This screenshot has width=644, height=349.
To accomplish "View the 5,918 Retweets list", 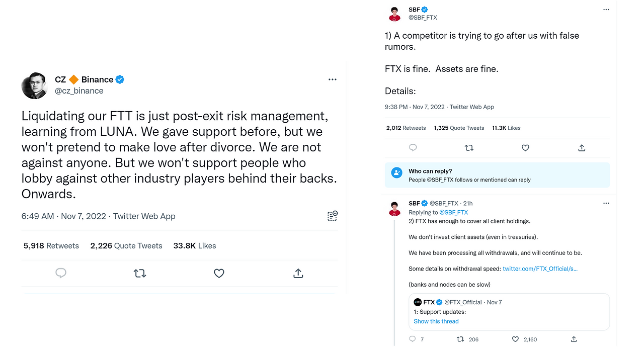I will [51, 246].
